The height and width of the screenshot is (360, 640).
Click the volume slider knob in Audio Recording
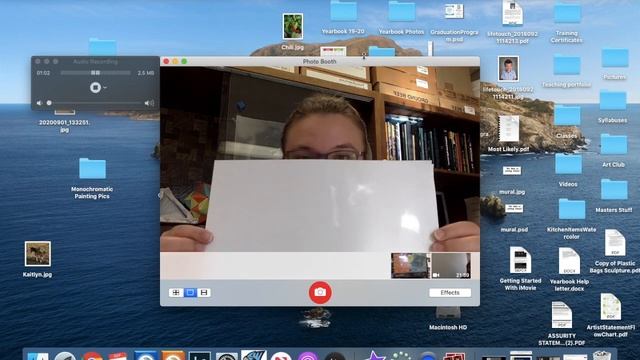(x=49, y=103)
